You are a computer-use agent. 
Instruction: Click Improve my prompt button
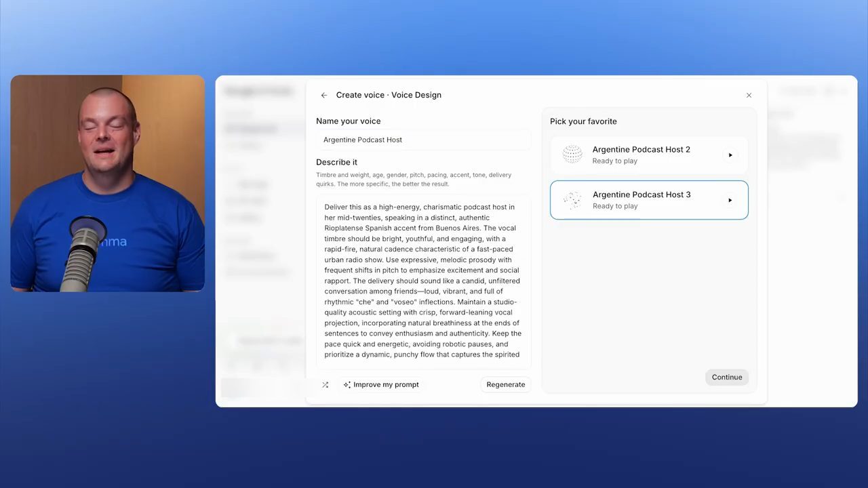(381, 385)
